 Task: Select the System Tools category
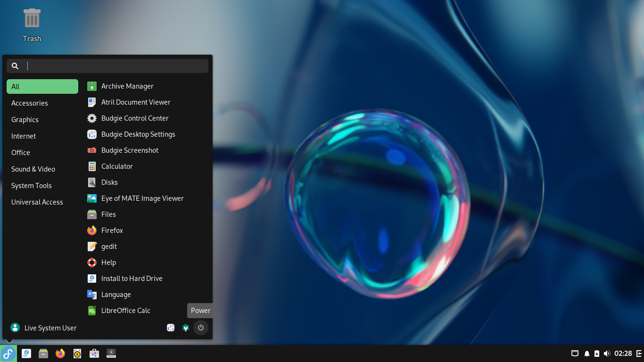click(42, 186)
